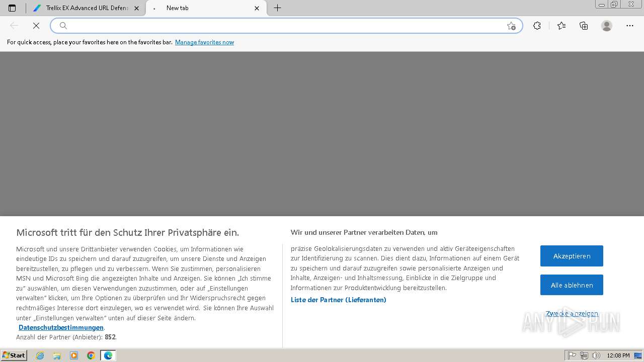Image resolution: width=644 pixels, height=362 pixels.
Task: Click the search magnifier icon in address bar
Action: pyautogui.click(x=63, y=26)
